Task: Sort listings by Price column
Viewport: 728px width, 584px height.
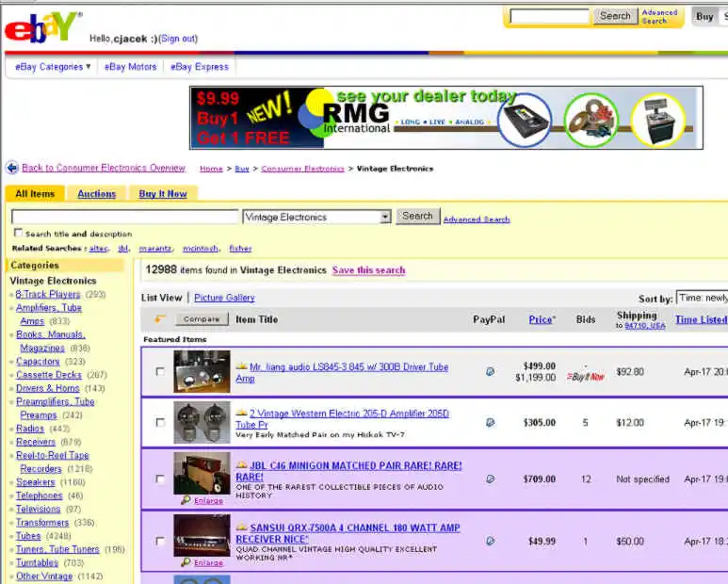Action: [541, 319]
